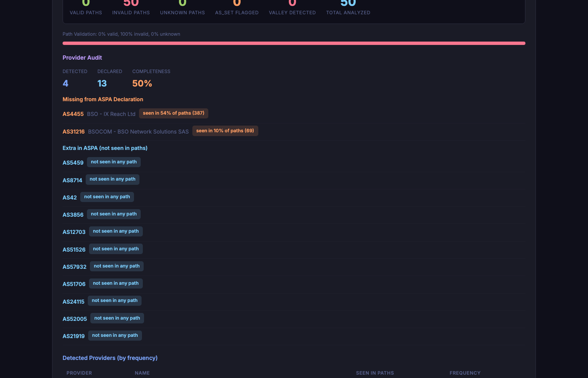
Task: Click the UNKNOWN PATHS stat label
Action: (x=182, y=13)
